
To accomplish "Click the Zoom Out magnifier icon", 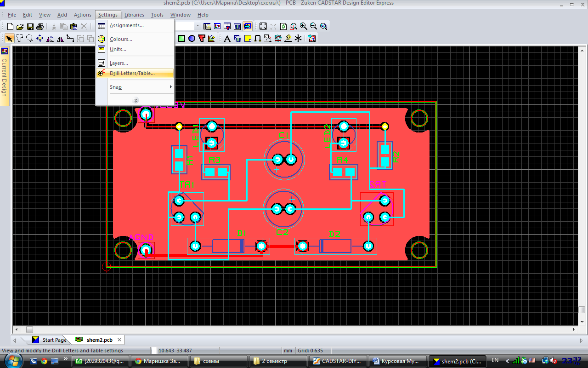I will pyautogui.click(x=314, y=27).
